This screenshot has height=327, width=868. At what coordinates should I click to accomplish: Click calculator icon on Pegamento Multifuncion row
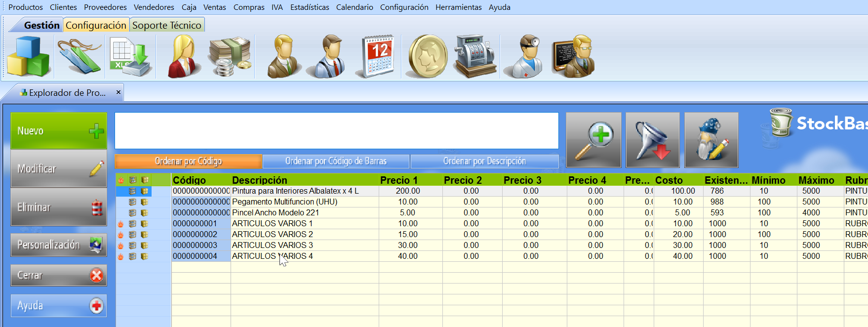(x=132, y=202)
